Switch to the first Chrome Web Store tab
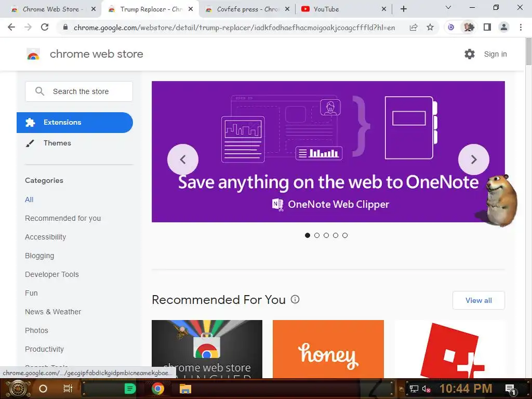 coord(51,9)
